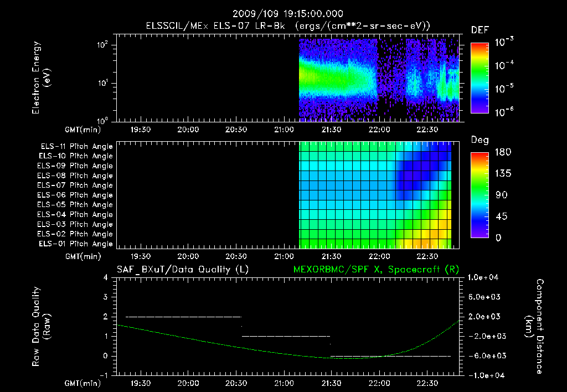
Task: Click the 10⁰ tick on Electron Energy axis
Action: point(102,121)
